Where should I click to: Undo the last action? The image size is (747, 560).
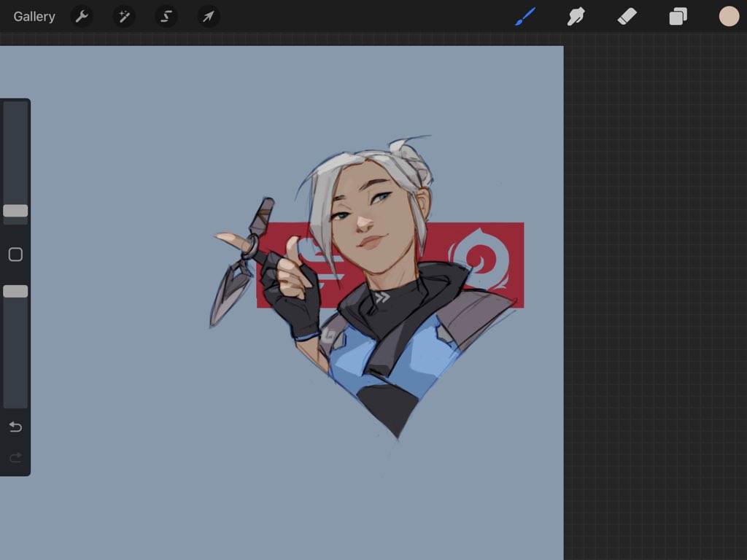coord(16,427)
